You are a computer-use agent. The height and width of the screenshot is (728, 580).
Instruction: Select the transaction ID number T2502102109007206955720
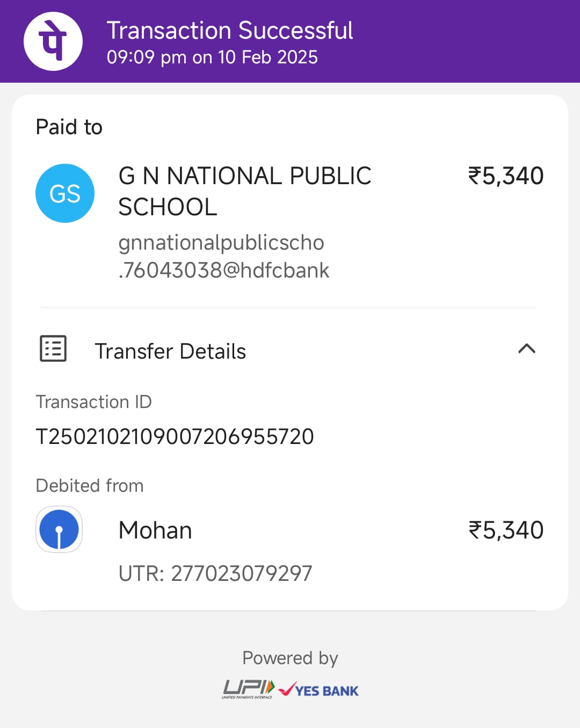(x=175, y=436)
